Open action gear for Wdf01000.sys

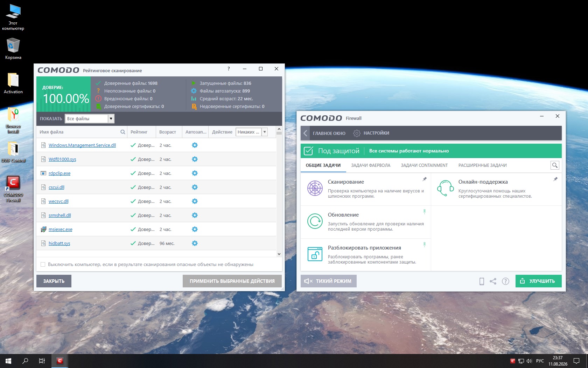pyautogui.click(x=195, y=159)
